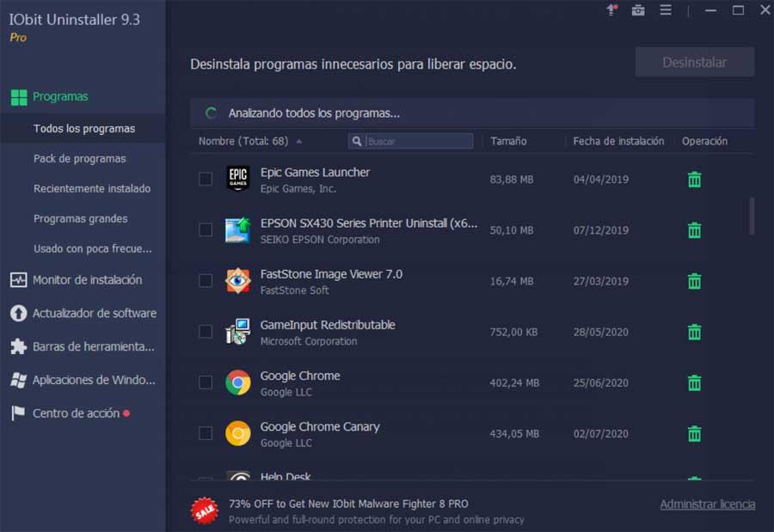Open Aplicaciones de Windo... label

coord(94,380)
